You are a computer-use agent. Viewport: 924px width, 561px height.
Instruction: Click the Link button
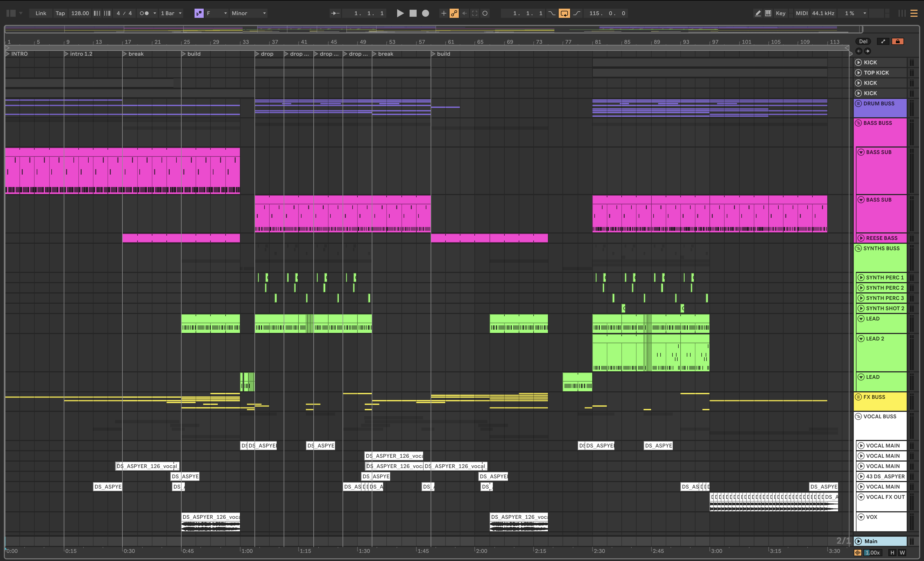pos(41,13)
